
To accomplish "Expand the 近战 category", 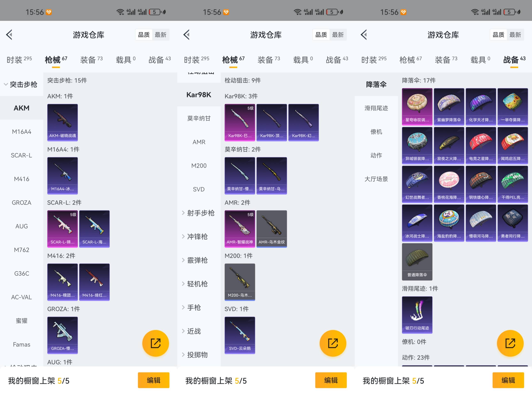I will 191,331.
